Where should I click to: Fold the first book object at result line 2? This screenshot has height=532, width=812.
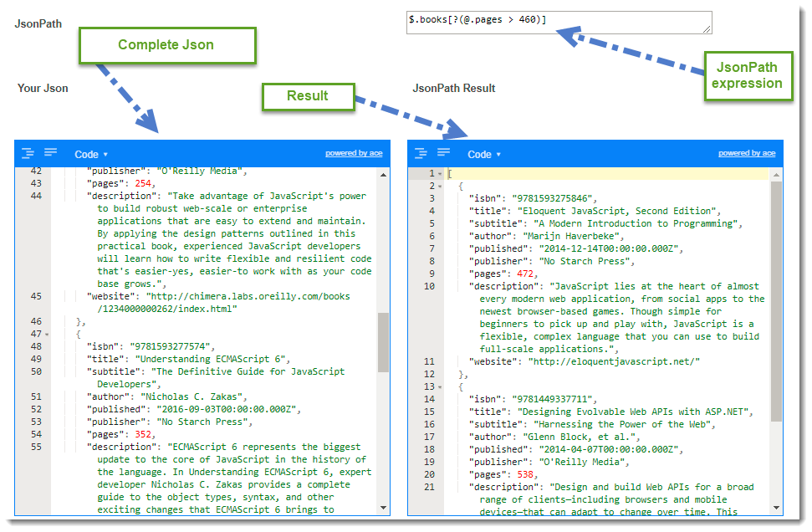click(441, 187)
